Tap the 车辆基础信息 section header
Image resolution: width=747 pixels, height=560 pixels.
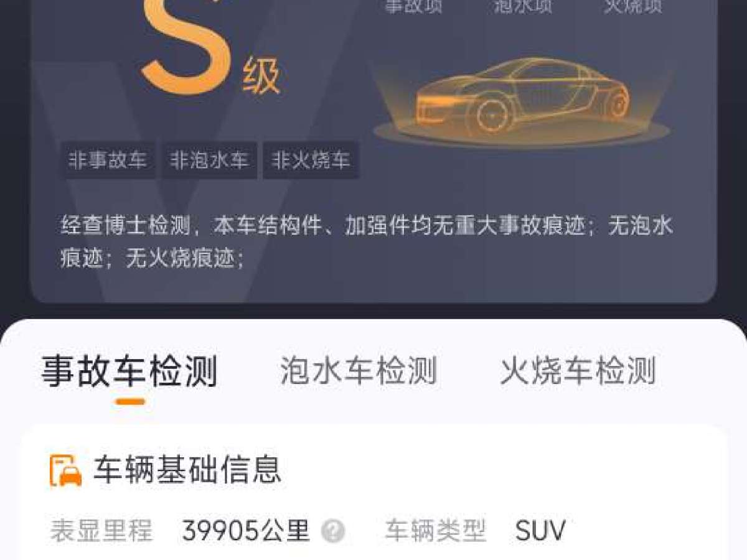tap(187, 470)
